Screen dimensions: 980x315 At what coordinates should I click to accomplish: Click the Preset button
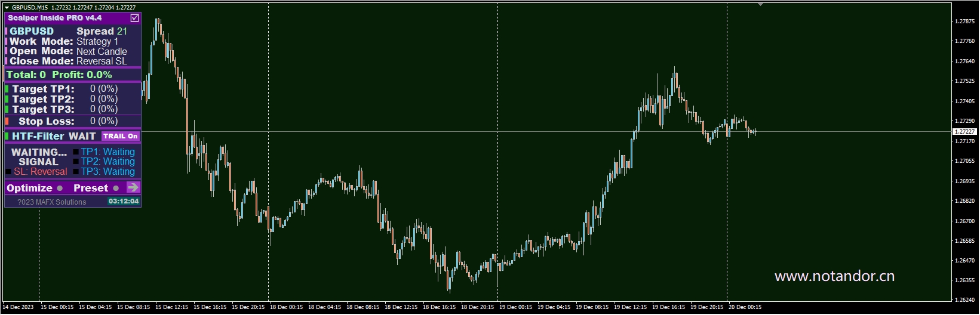(x=91, y=188)
